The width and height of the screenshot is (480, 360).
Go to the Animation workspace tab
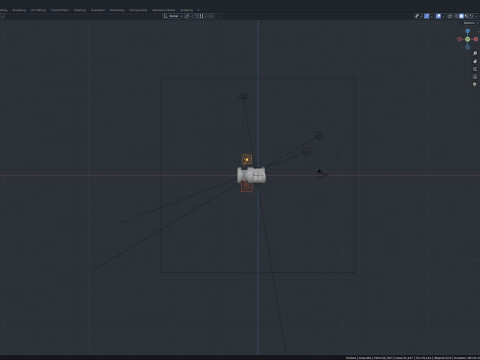pos(98,10)
